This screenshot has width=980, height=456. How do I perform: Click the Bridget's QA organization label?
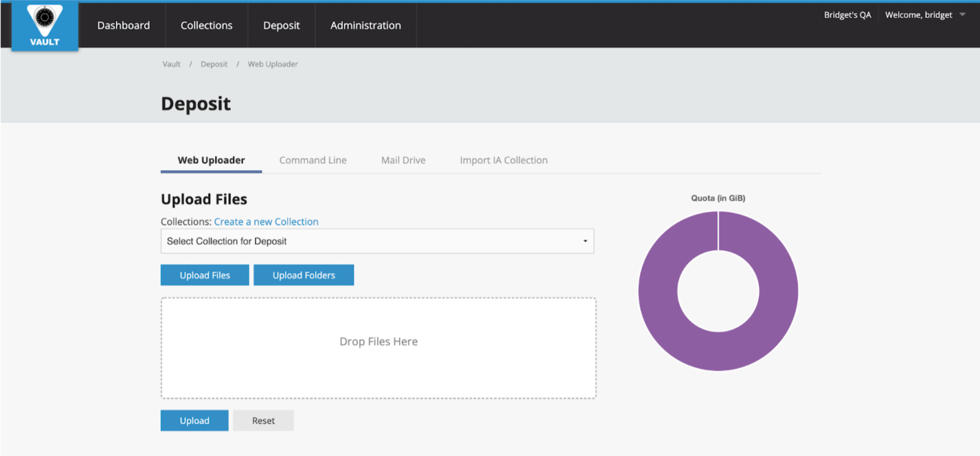tap(847, 15)
